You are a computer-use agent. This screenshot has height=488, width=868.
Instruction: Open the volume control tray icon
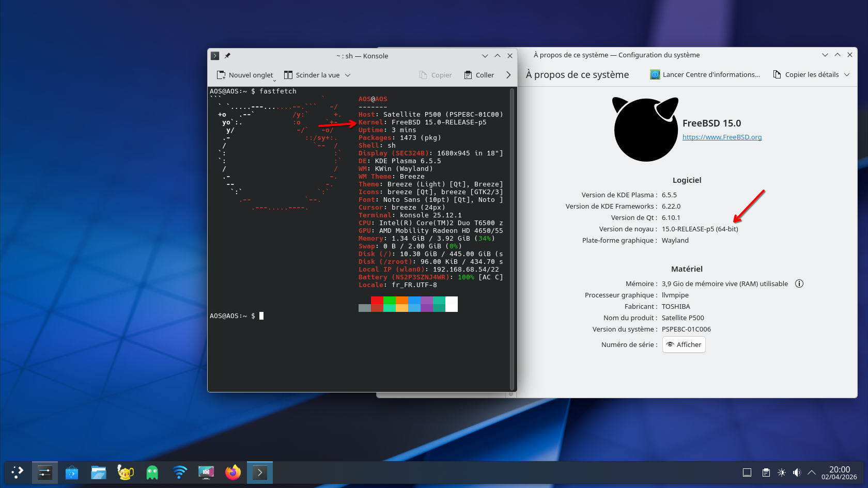tap(797, 472)
